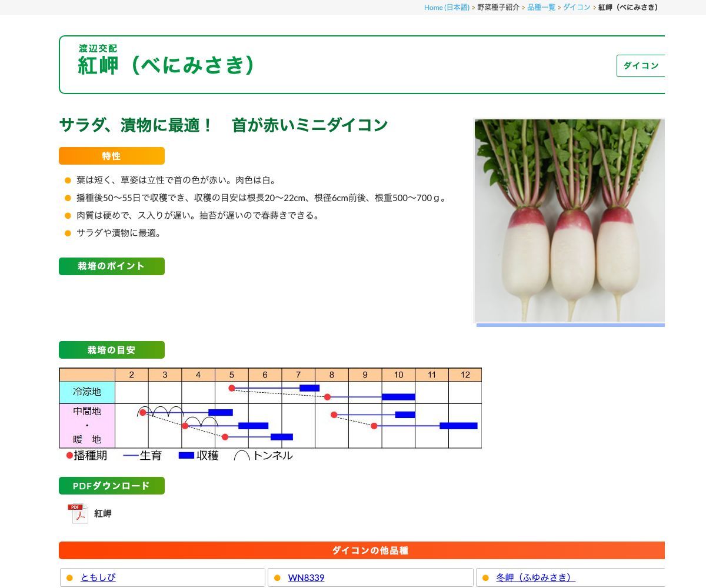This screenshot has width=706, height=588.
Task: Click the red-necked daikon product photo
Action: [569, 220]
